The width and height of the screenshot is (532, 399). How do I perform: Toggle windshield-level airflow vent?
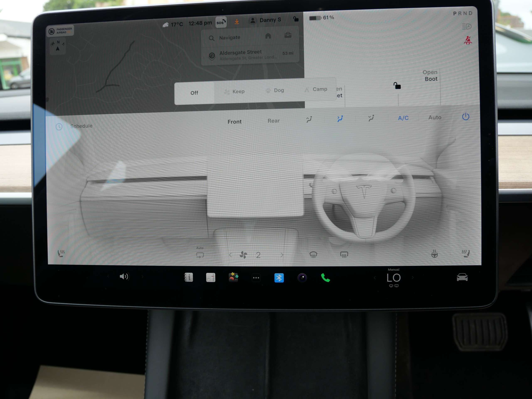point(309,119)
